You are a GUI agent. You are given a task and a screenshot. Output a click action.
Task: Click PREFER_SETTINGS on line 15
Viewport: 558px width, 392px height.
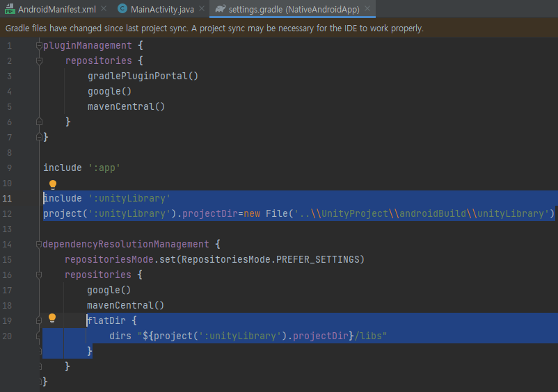(x=318, y=259)
